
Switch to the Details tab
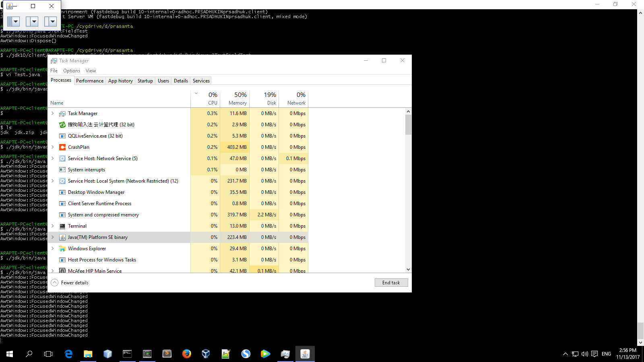pyautogui.click(x=181, y=81)
